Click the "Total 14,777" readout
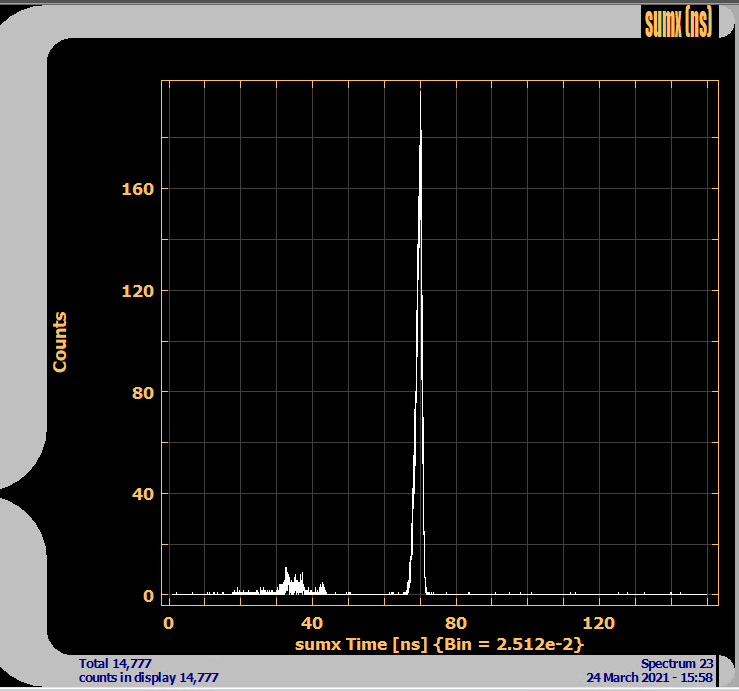 (114, 663)
